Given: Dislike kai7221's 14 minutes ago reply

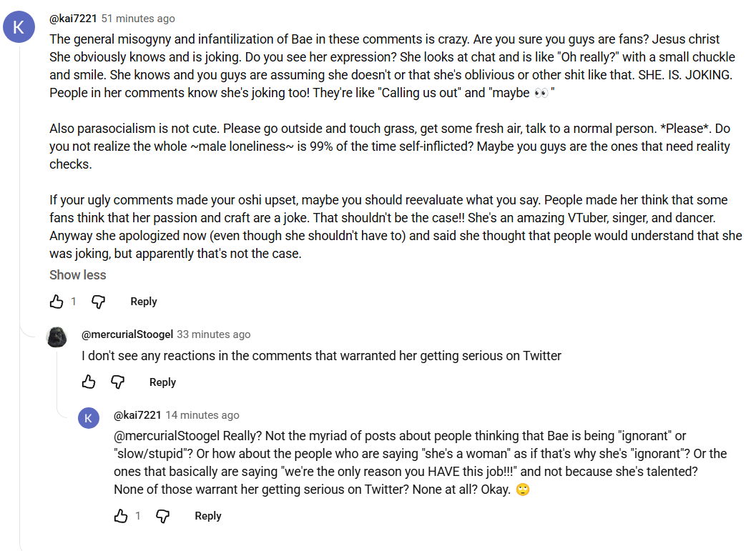Looking at the screenshot, I should (x=163, y=516).
